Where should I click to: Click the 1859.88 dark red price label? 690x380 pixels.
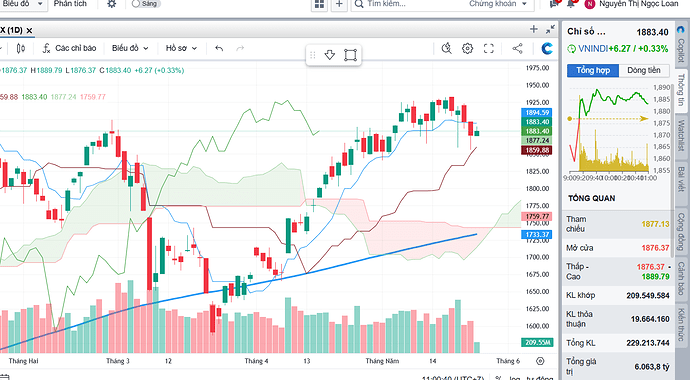(x=536, y=150)
